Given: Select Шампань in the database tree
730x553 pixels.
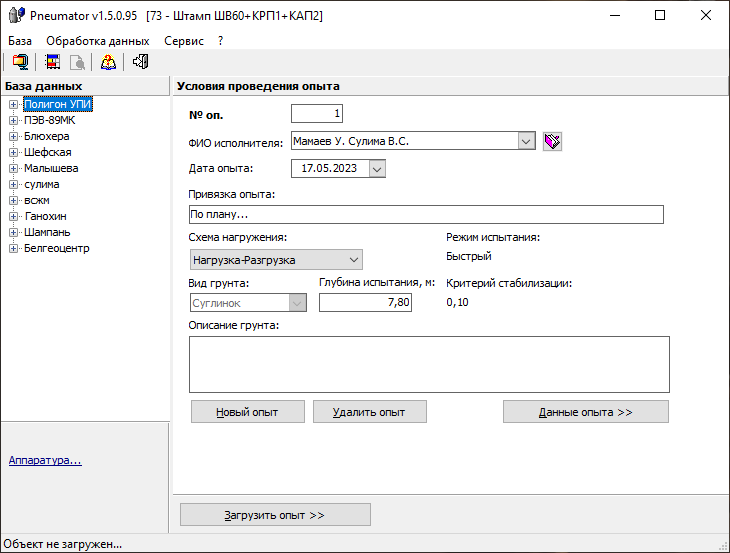Looking at the screenshot, I should click(46, 232).
